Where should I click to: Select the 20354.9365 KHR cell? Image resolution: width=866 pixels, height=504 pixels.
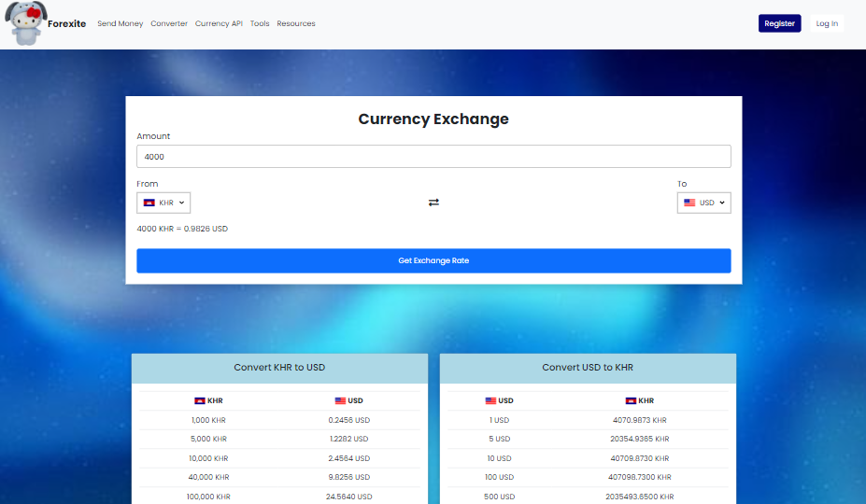640,439
